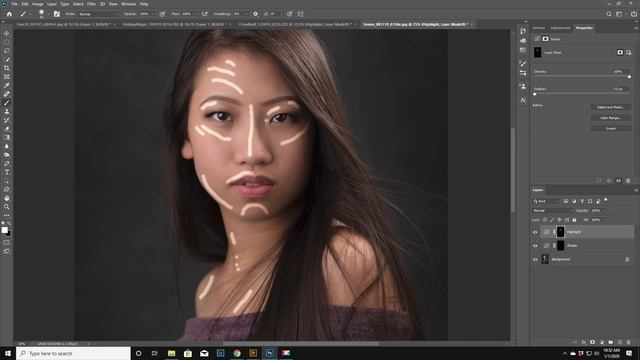Open the Filter menu
The height and width of the screenshot is (360, 640).
91,4
